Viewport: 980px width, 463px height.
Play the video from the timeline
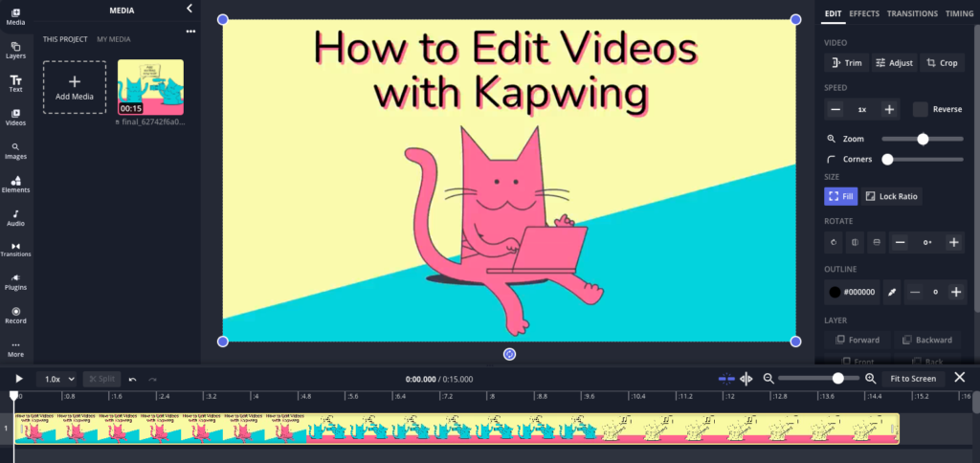click(x=19, y=379)
